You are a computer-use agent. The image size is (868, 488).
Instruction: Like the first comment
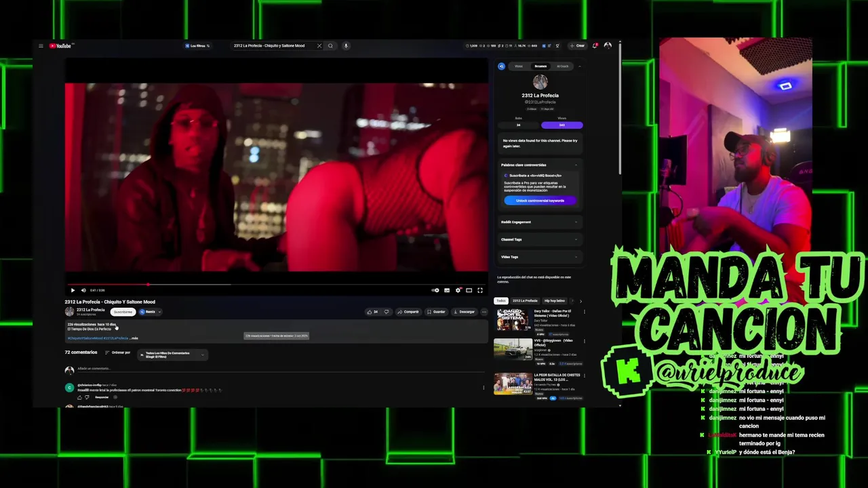point(79,397)
